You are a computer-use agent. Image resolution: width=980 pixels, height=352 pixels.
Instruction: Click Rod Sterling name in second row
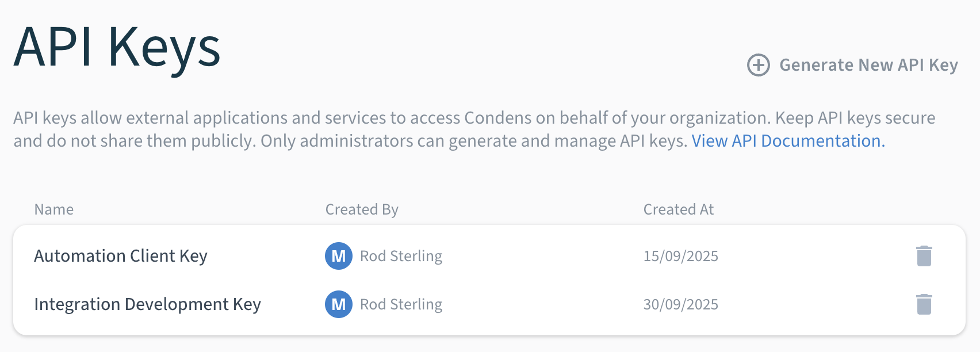pyautogui.click(x=401, y=304)
